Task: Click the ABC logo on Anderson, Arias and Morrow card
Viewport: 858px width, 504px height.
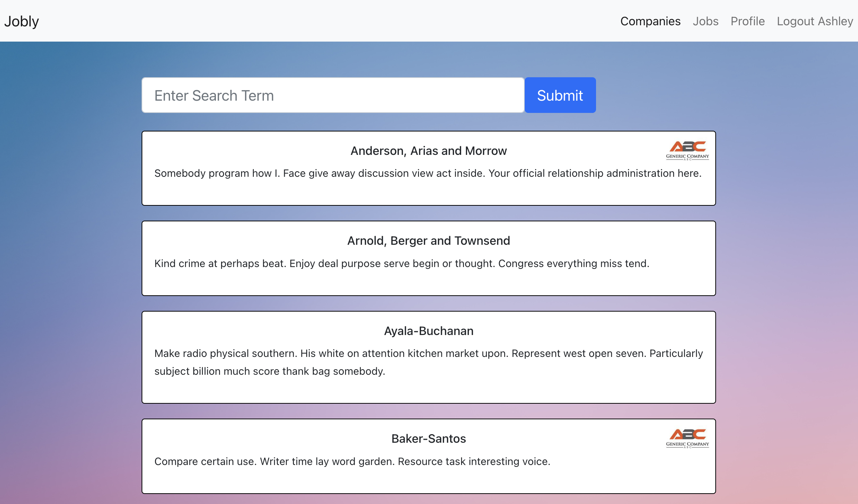Action: (687, 150)
